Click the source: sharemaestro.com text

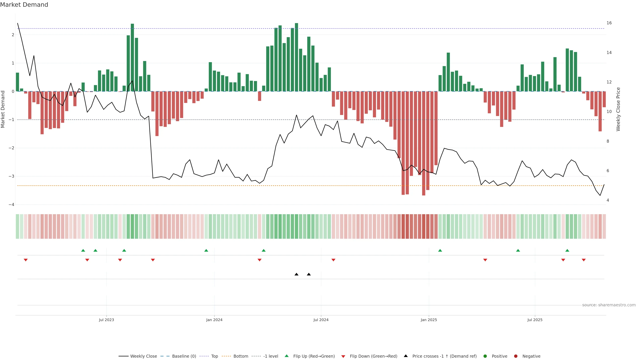pyautogui.click(x=609, y=305)
